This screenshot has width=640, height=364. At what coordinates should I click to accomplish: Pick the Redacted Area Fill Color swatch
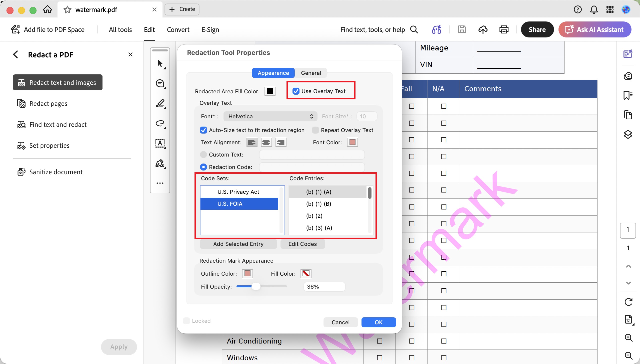[270, 91]
